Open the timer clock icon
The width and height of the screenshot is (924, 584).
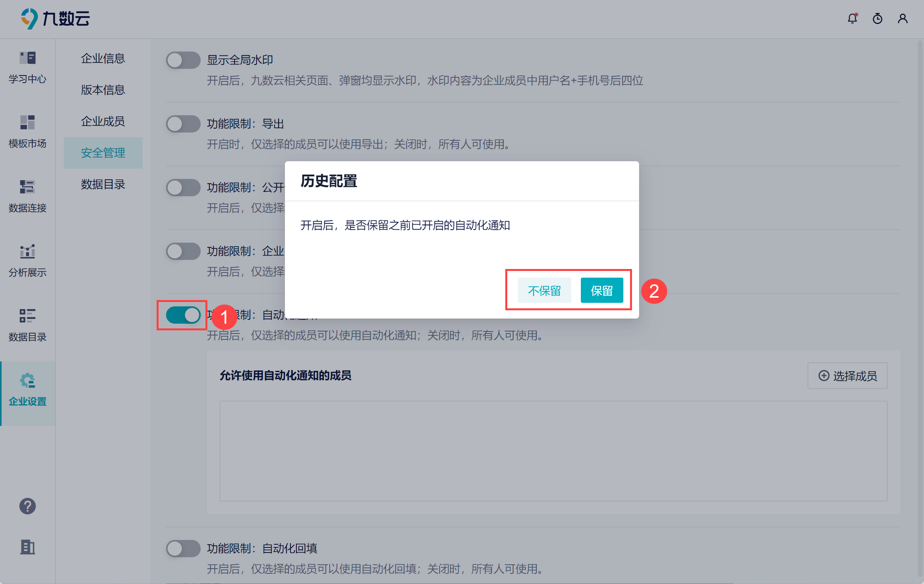pos(878,18)
